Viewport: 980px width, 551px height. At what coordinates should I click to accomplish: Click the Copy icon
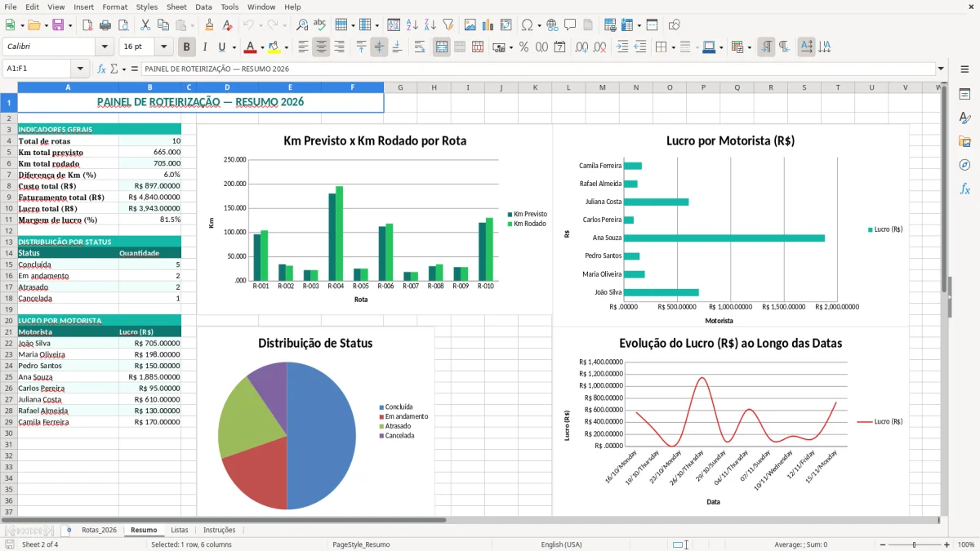point(163,25)
